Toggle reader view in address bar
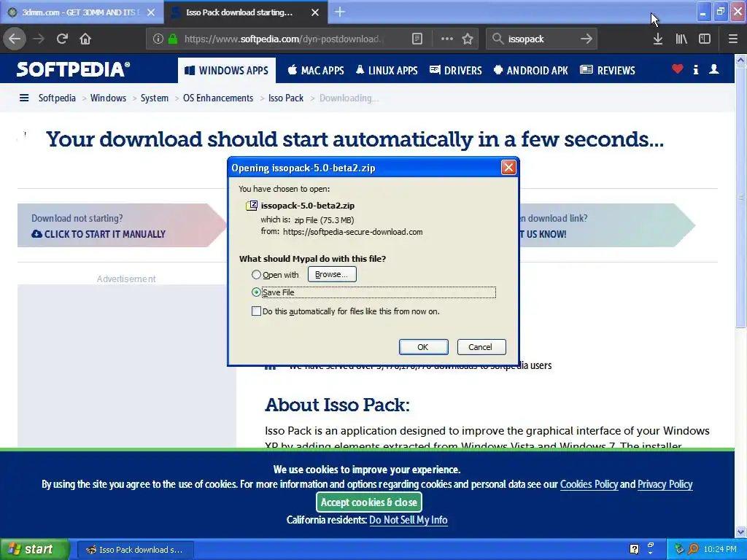This screenshot has width=747, height=560. click(x=417, y=39)
